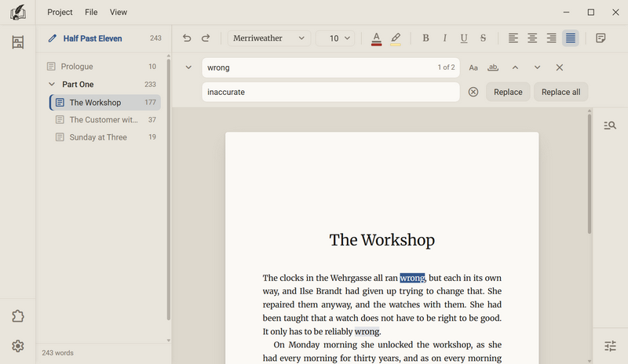Click the Sunday at Three document icon

(x=60, y=137)
